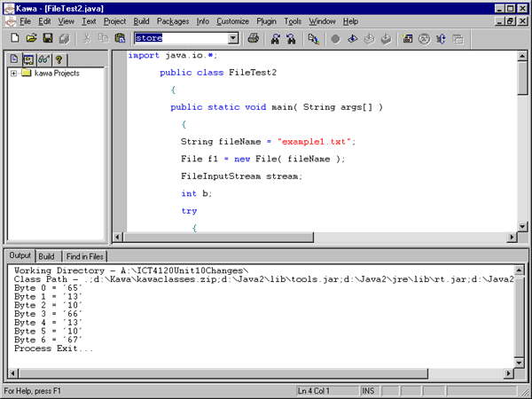Viewport: 532px width, 399px height.
Task: Click the greyed Stop octagon icon
Action: pyautogui.click(x=335, y=39)
